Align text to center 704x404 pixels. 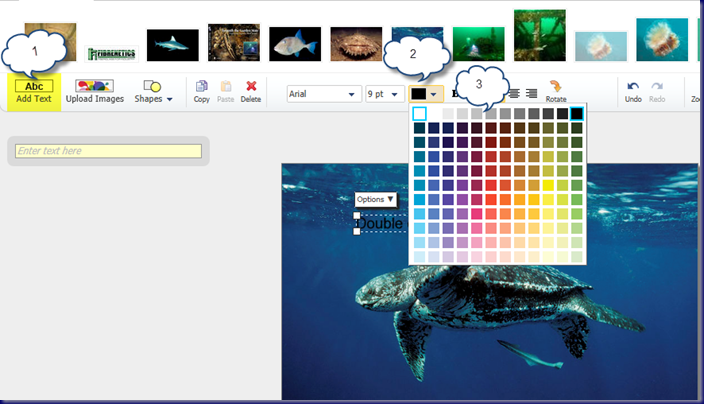tap(515, 93)
